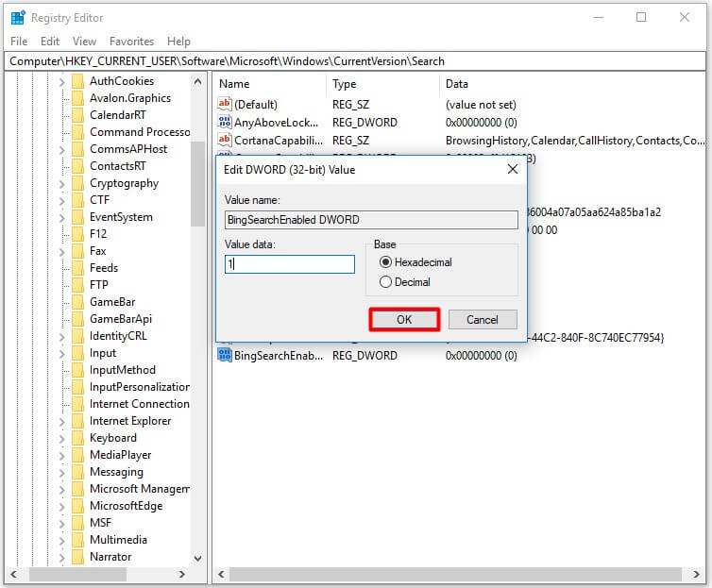The height and width of the screenshot is (588, 712).
Task: Click the CalendarRT folder icon
Action: (78, 115)
